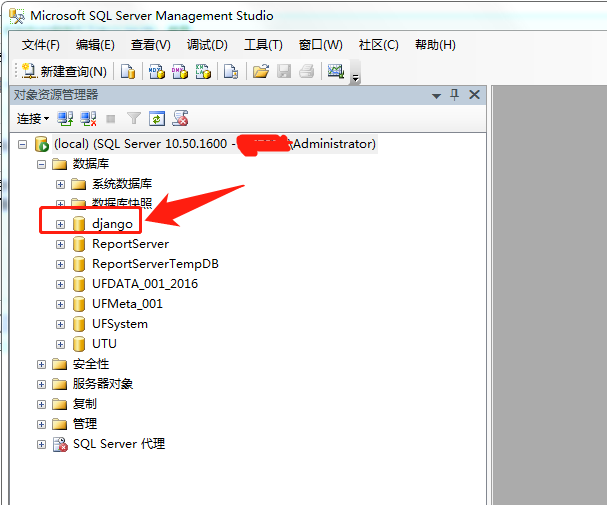Click the Print toolbar icon
The image size is (607, 505).
pyautogui.click(x=307, y=71)
